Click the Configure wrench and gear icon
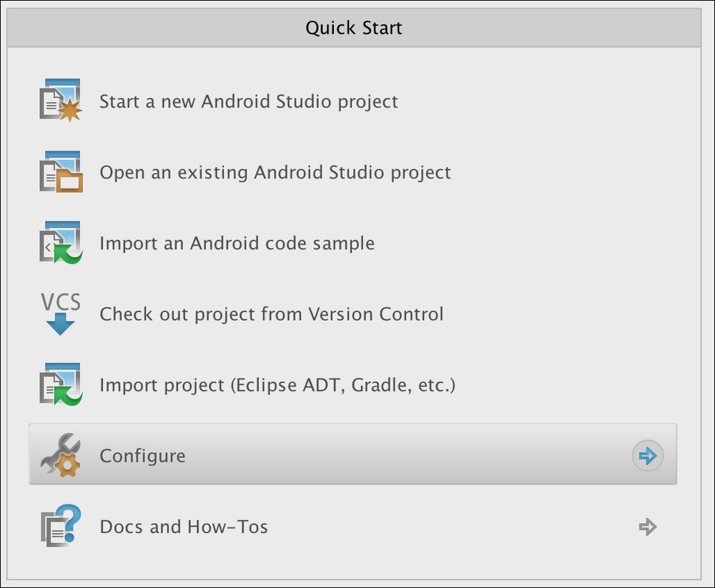The width and height of the screenshot is (715, 588). pos(61,455)
